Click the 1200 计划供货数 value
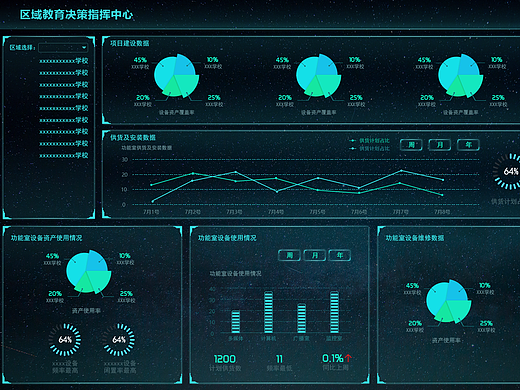The height and width of the screenshot is (390, 520). (x=225, y=359)
